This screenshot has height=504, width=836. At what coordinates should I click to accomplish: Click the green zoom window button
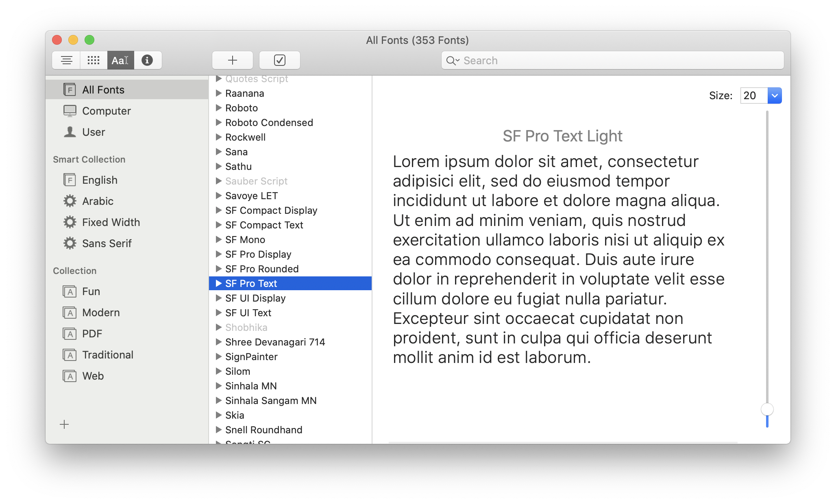[x=89, y=40]
